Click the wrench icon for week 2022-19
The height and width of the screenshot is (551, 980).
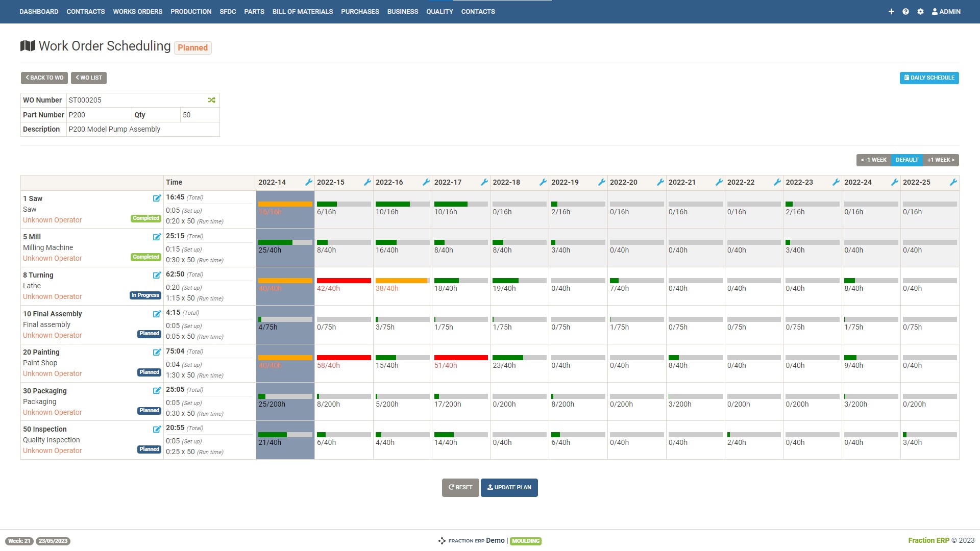click(x=601, y=182)
